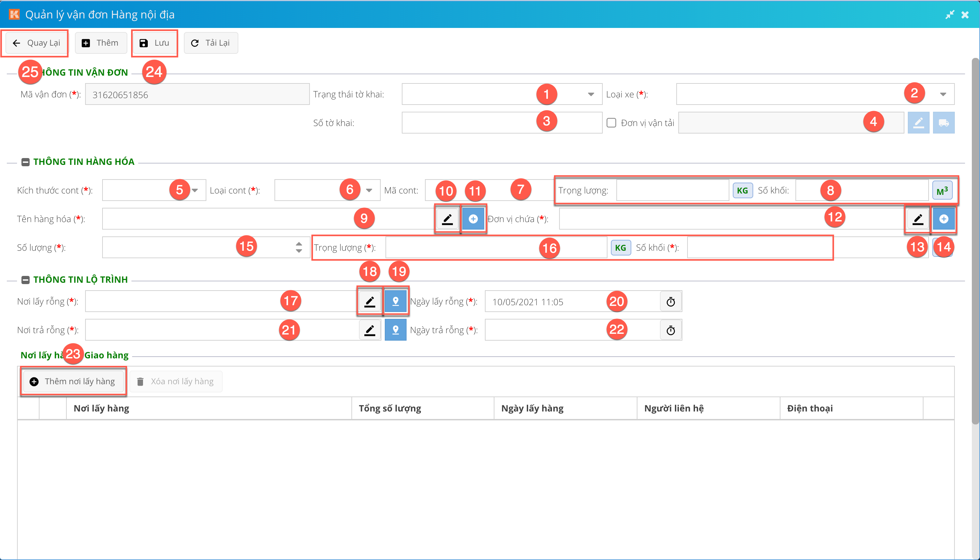Viewport: 980px width, 560px height.
Task: Open the timer picker for Ngày trả rỗng
Action: [x=670, y=330]
